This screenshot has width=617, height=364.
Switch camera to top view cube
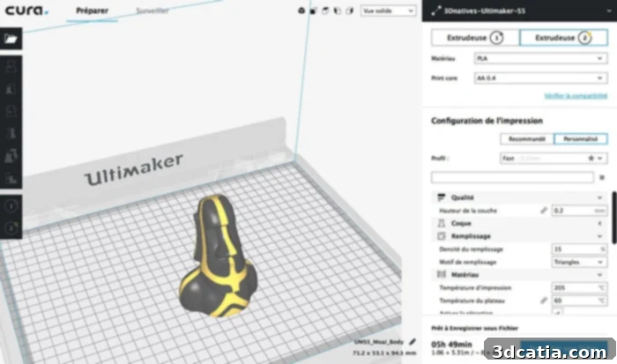click(325, 11)
